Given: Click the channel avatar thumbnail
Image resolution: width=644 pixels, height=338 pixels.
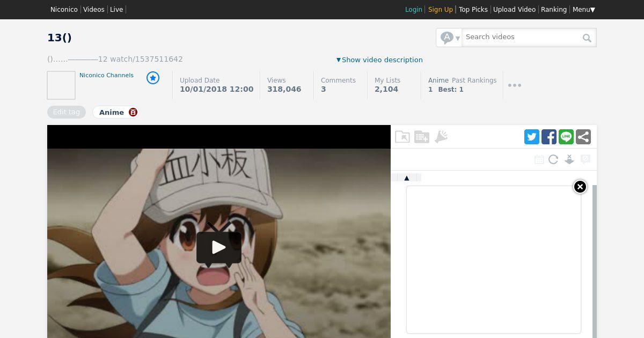Looking at the screenshot, I should tap(61, 85).
